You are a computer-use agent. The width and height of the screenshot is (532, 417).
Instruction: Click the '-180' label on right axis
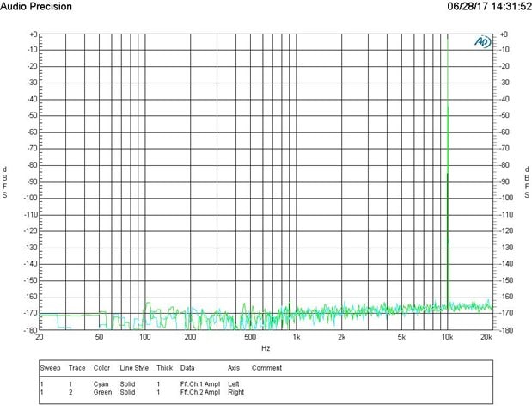pyautogui.click(x=507, y=330)
